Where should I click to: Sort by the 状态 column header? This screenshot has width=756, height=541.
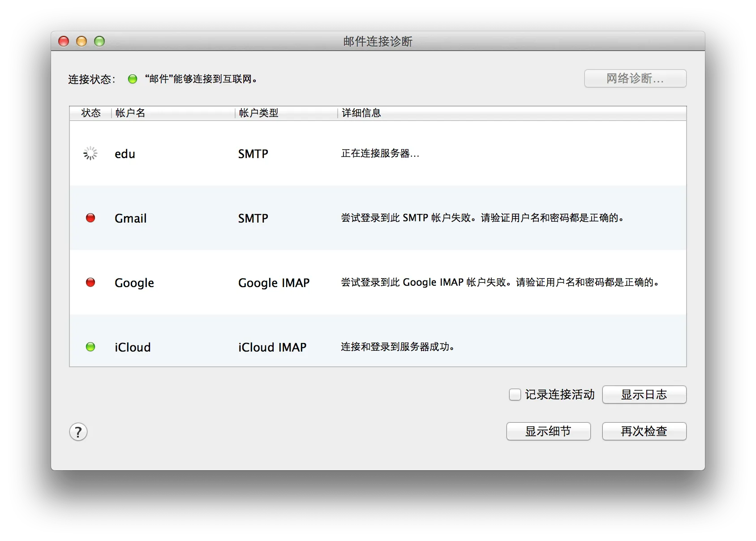(x=90, y=113)
